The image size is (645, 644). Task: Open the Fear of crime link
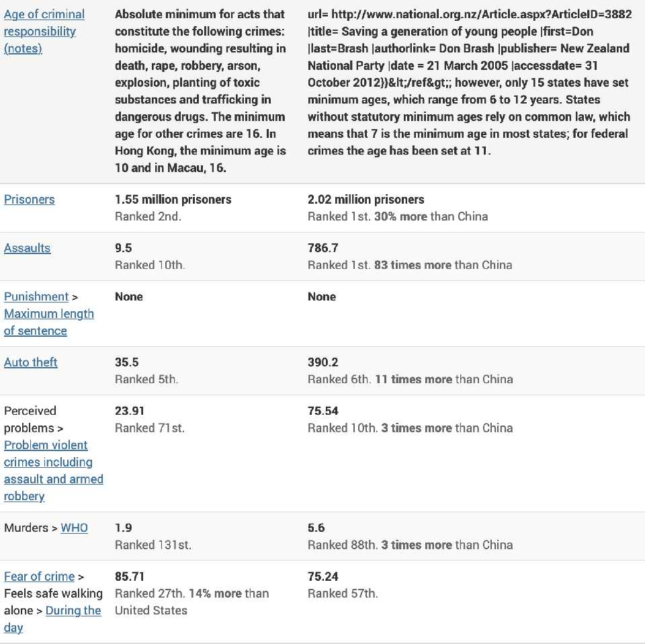tap(39, 576)
